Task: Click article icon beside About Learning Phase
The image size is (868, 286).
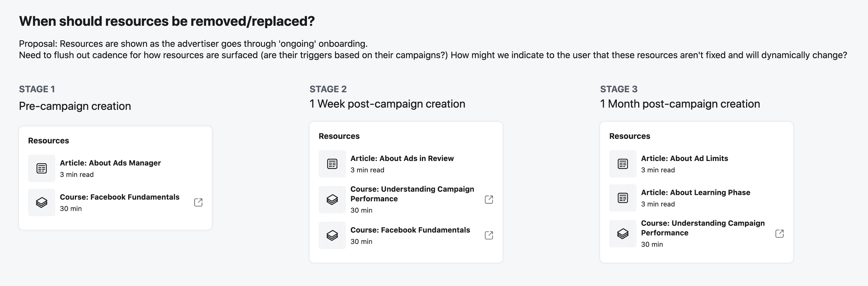Action: pos(622,198)
